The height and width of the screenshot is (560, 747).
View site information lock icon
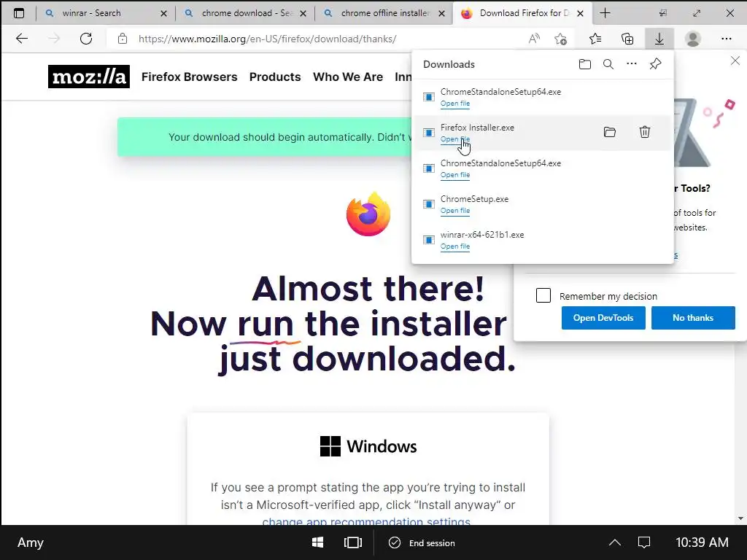click(123, 39)
